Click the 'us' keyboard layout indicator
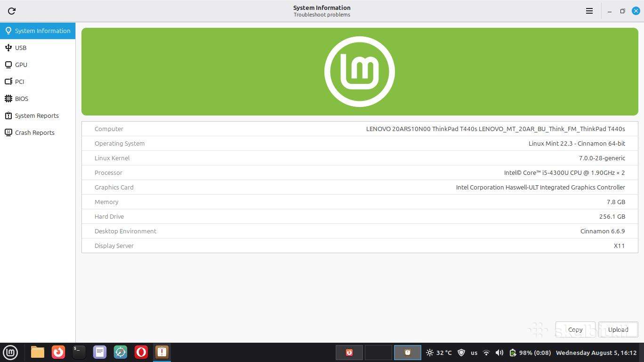The height and width of the screenshot is (362, 644). pyautogui.click(x=474, y=353)
